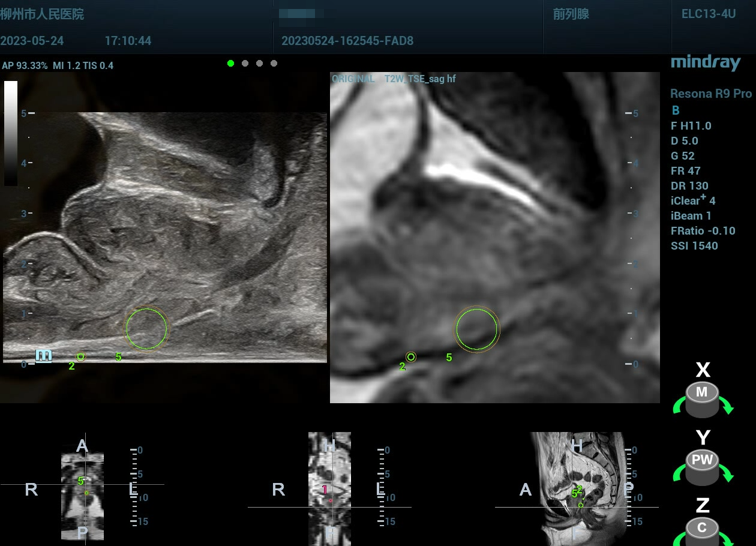Click the X-axis M rotation knob
The height and width of the screenshot is (546, 756).
701,398
